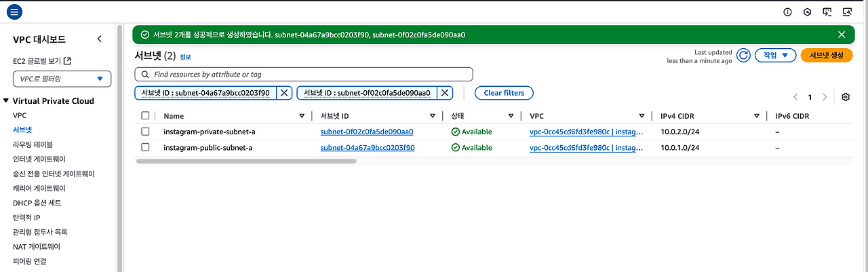Viewport: 868px width, 272px height.
Task: Click 서브넷 생성 button
Action: click(827, 56)
